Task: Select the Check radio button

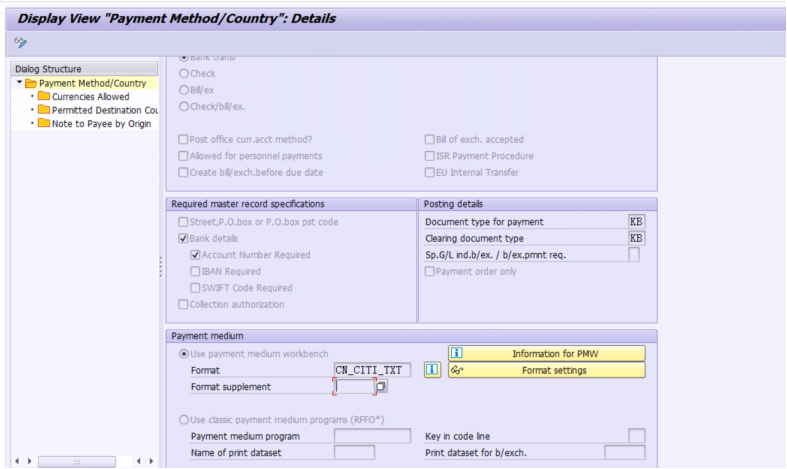Action: click(184, 73)
